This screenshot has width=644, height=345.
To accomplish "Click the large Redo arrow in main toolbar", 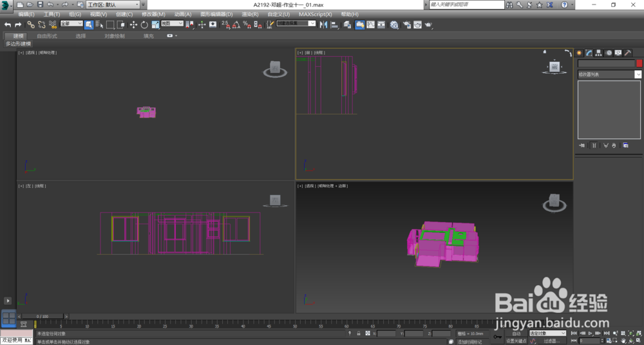I will 18,24.
